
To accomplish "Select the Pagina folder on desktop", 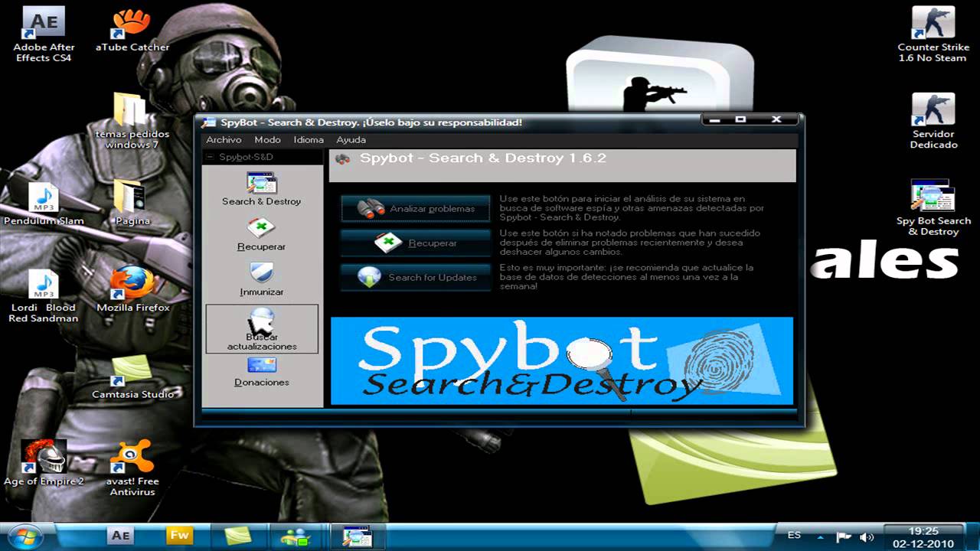I will coord(132,204).
